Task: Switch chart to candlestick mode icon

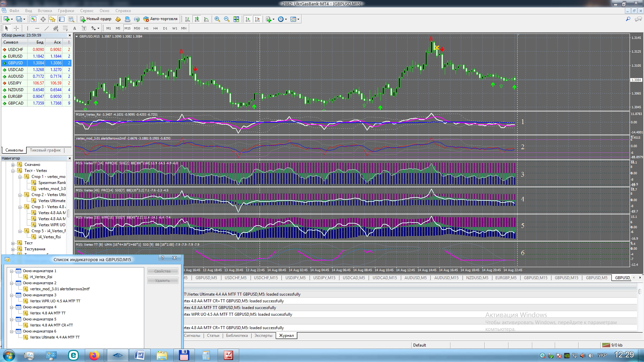Action: click(197, 19)
